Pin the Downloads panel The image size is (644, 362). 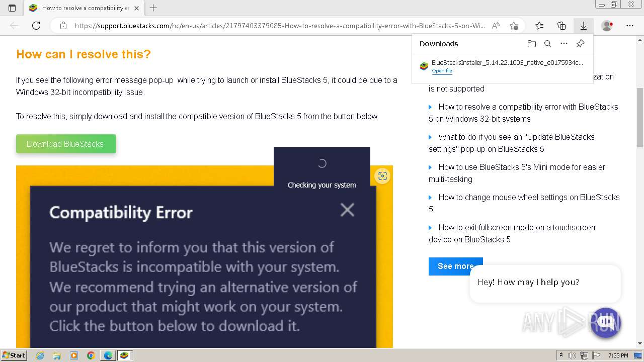[x=580, y=44]
